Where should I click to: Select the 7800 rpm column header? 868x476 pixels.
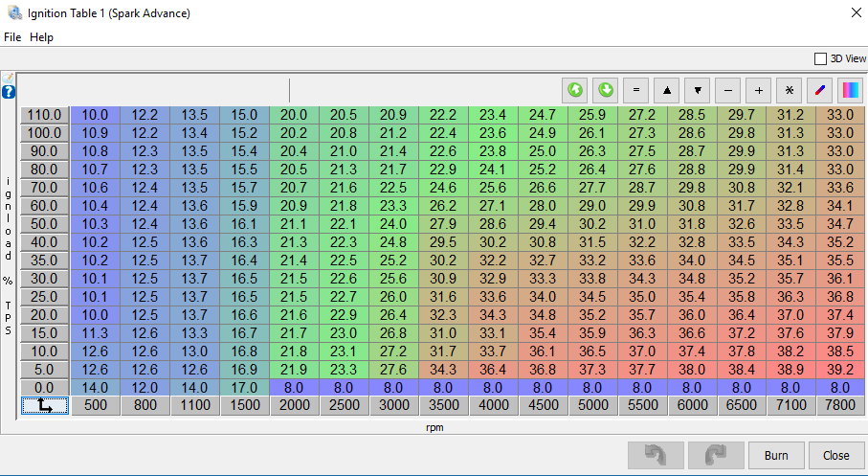pyautogui.click(x=840, y=406)
